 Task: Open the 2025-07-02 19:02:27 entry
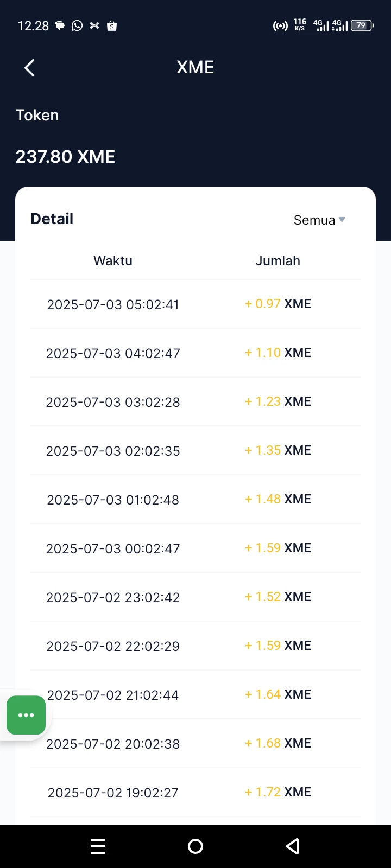coord(195,792)
